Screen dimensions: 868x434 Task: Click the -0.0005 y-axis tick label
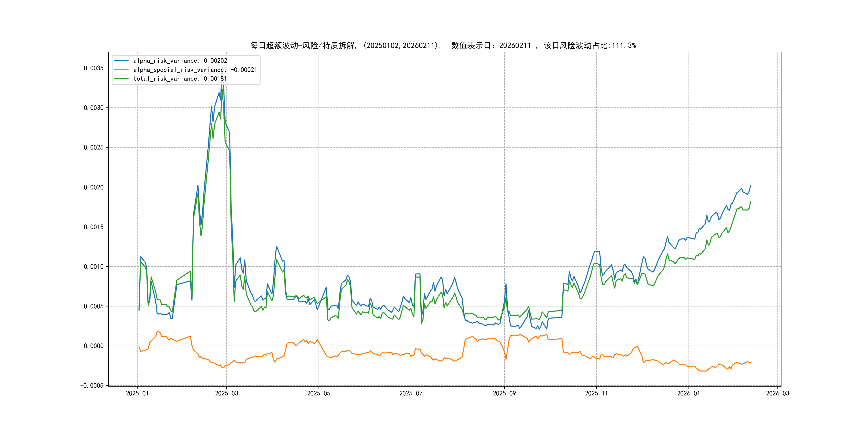pyautogui.click(x=92, y=386)
